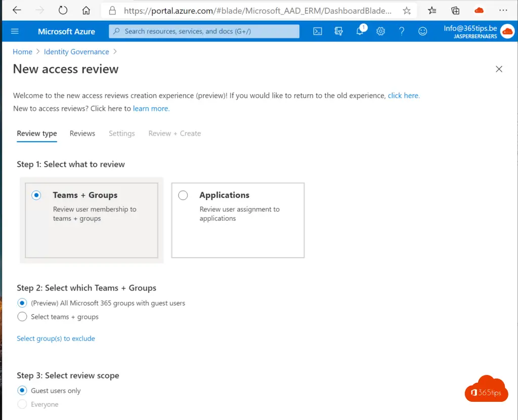Image resolution: width=518 pixels, height=420 pixels.
Task: Launch Cloud Shell from the top bar
Action: (318, 31)
